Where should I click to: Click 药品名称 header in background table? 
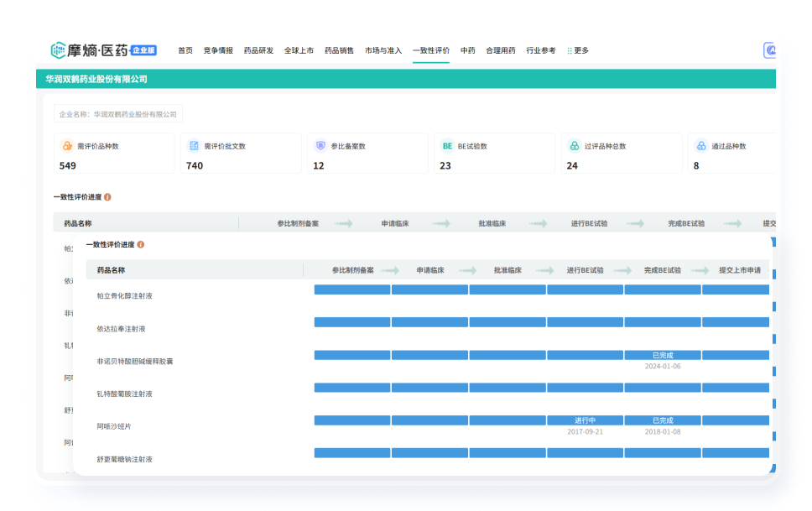point(78,223)
